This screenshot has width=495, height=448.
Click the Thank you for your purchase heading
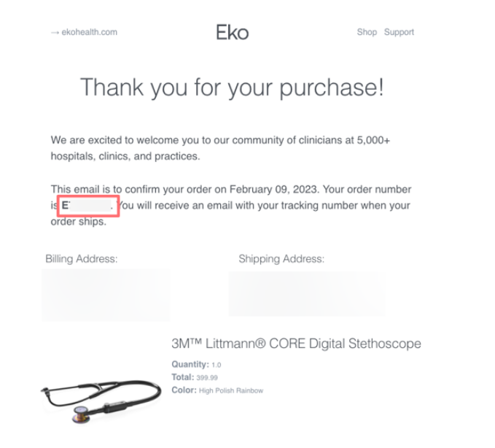(x=232, y=88)
